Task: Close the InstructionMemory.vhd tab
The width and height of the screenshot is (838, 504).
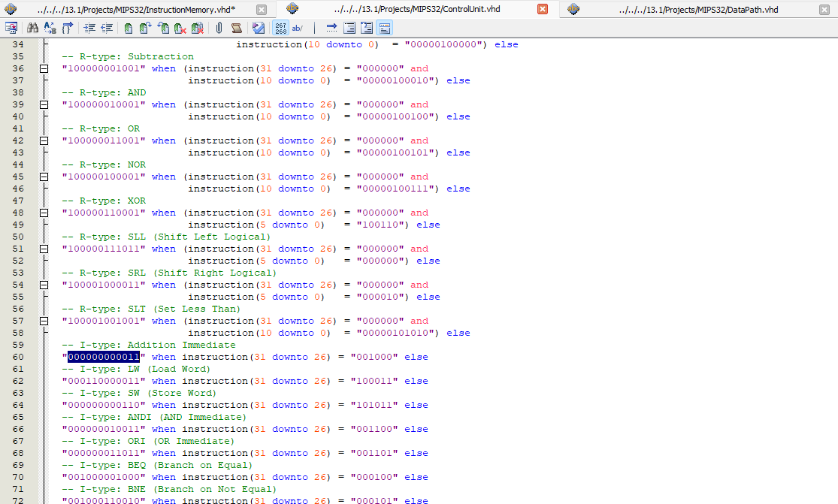Action: point(261,9)
